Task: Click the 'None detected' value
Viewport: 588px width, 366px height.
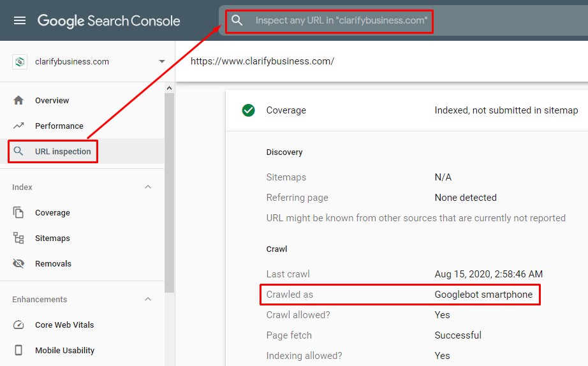Action: (466, 198)
